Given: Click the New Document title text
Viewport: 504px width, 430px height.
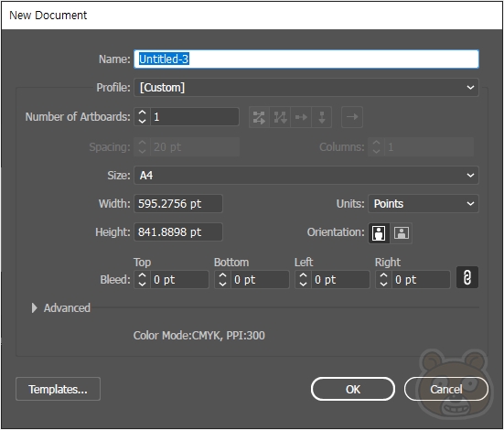Looking at the screenshot, I should pos(48,16).
